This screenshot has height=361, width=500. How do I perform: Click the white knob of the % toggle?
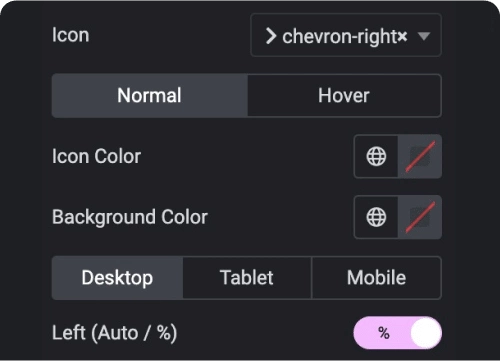coord(426,333)
